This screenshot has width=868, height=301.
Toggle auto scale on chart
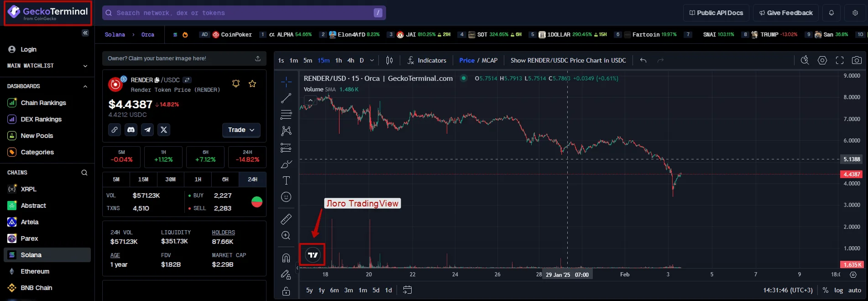pos(855,290)
